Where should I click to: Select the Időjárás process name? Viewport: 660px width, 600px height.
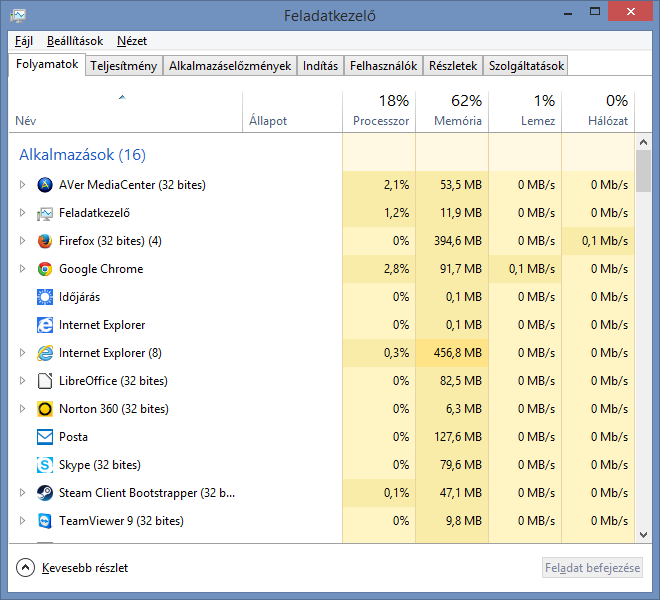pyautogui.click(x=80, y=297)
